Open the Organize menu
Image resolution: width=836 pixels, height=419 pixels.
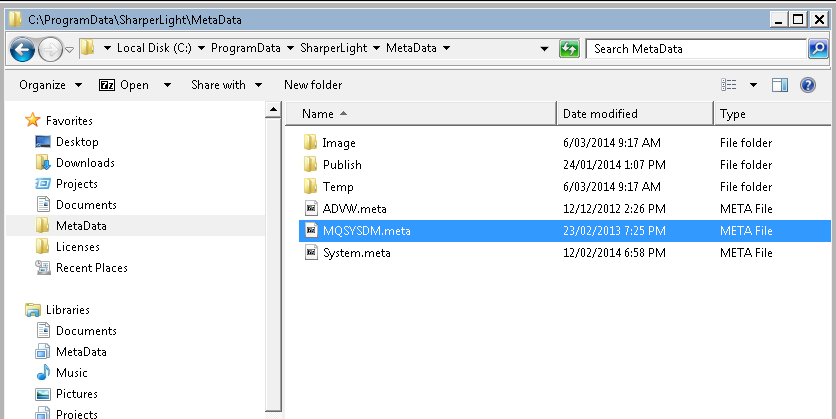[x=51, y=85]
